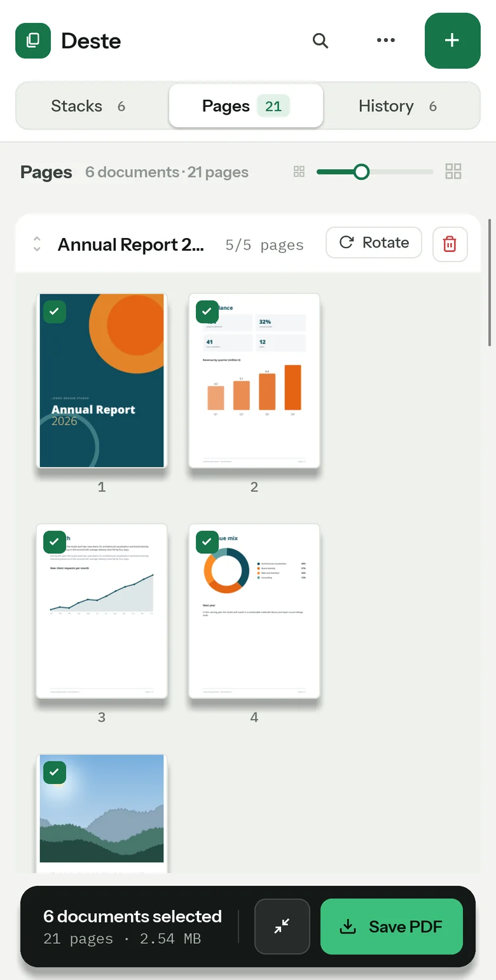Uncheck page 2 checkbox
Screen dimensions: 496x980
[207, 312]
